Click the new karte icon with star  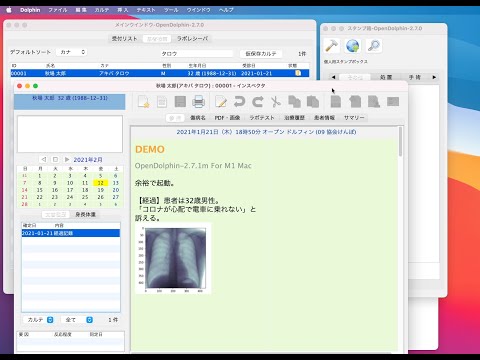coord(144,102)
